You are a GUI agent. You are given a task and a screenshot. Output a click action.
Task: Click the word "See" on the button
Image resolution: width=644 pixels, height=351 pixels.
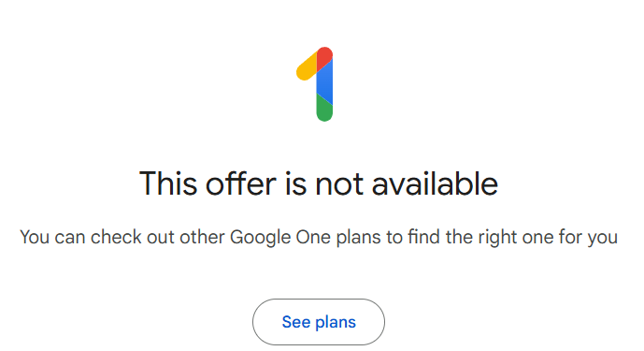point(296,322)
